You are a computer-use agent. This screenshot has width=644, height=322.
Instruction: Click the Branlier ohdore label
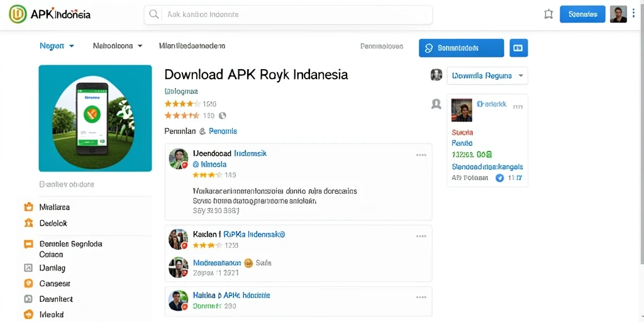(x=67, y=184)
